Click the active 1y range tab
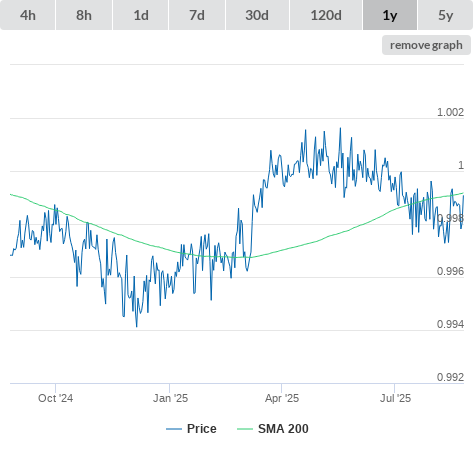 tap(390, 15)
